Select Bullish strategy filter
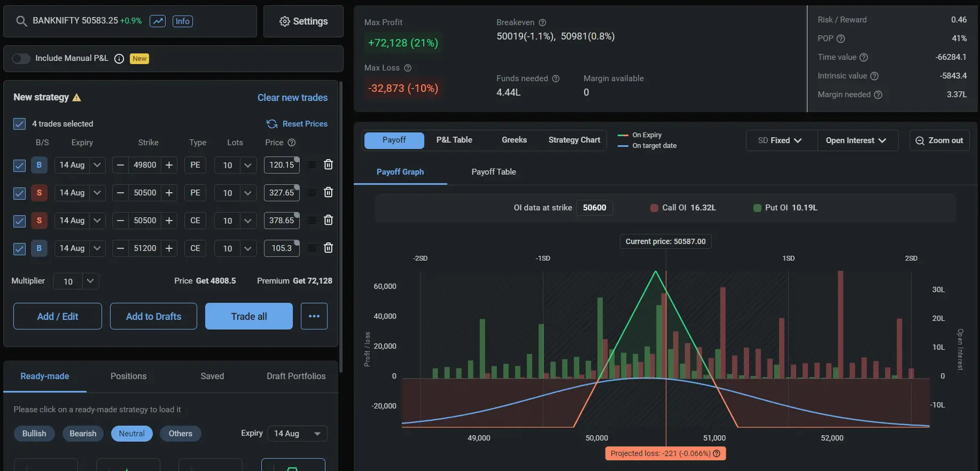The width and height of the screenshot is (980, 471). pyautogui.click(x=34, y=434)
